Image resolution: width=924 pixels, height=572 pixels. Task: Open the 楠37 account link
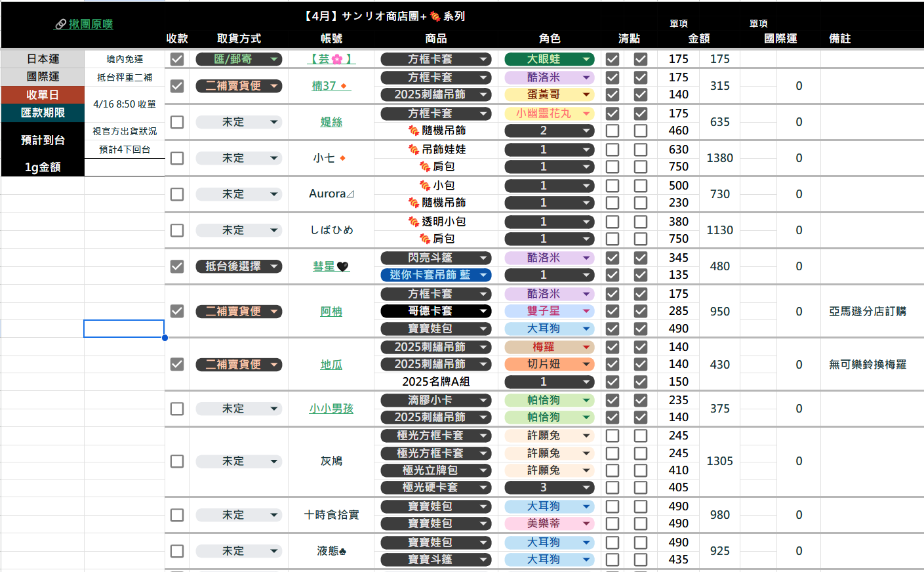pos(331,86)
